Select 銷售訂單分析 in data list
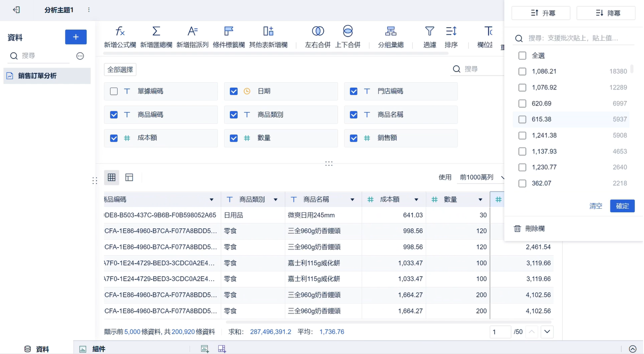The width and height of the screenshot is (644, 354). tap(47, 76)
